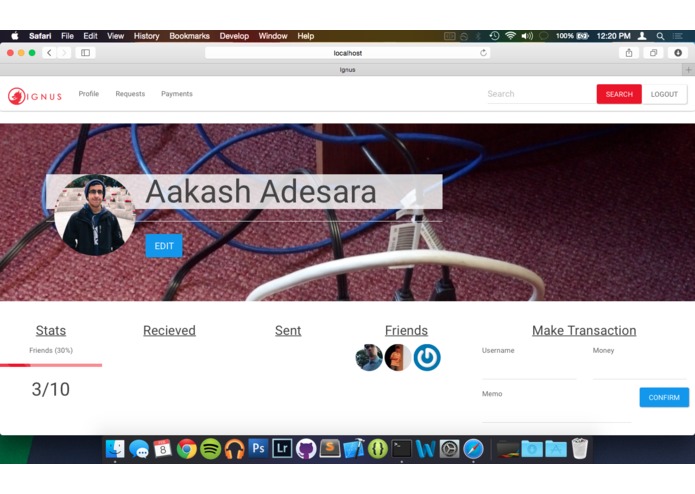The width and height of the screenshot is (695, 494).
Task: Focus the Search input field
Action: [x=541, y=94]
